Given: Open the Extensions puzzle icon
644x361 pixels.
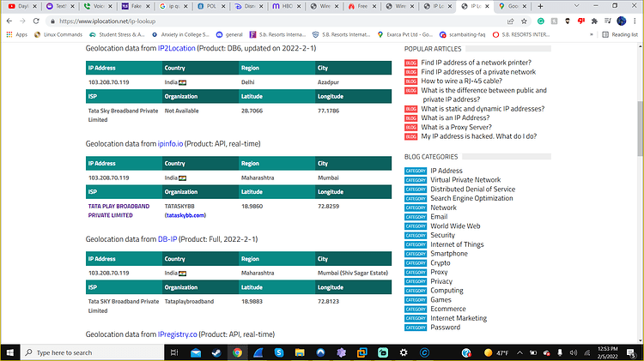Looking at the screenshot, I should coord(594,21).
